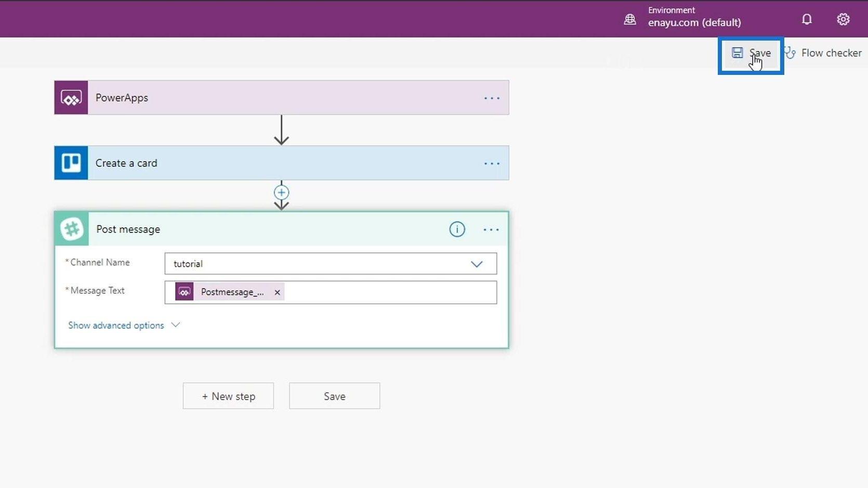Open PowerApps step ellipsis menu

[492, 98]
